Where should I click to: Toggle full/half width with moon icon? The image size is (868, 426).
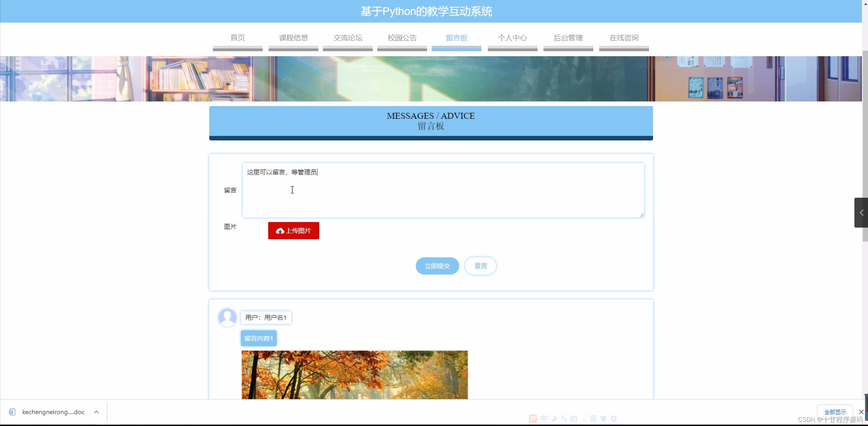point(554,419)
